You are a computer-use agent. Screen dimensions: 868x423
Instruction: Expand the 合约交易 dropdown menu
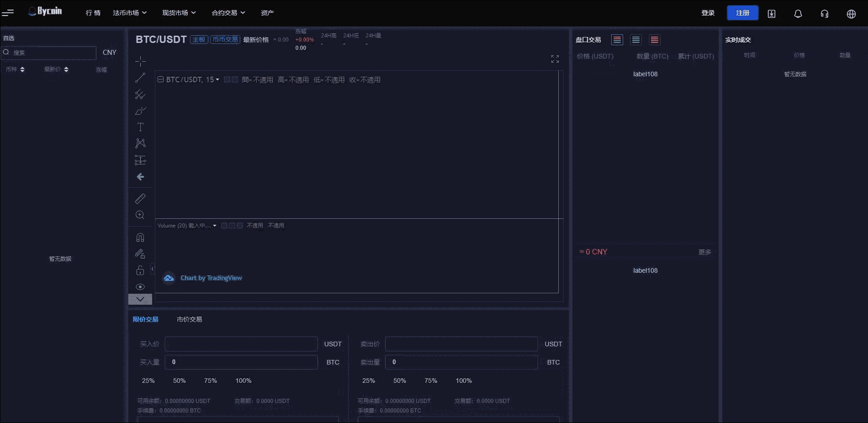[228, 13]
